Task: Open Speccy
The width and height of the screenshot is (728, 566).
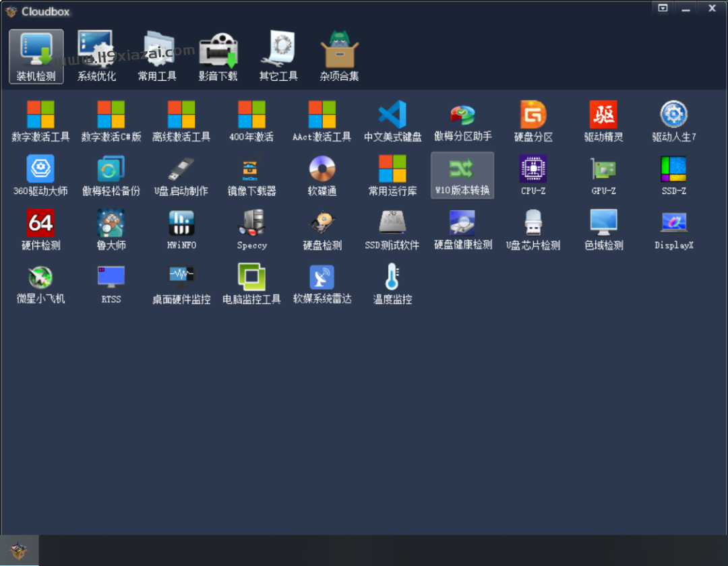Action: (251, 230)
